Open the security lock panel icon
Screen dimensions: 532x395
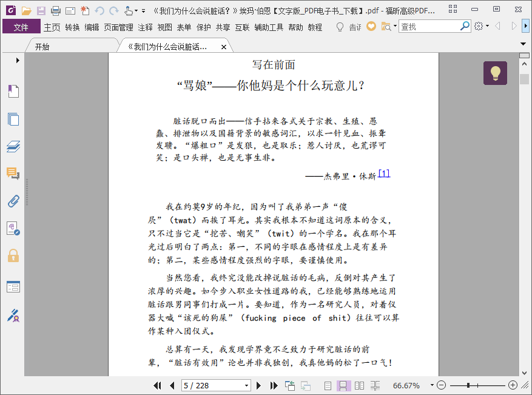tap(13, 256)
